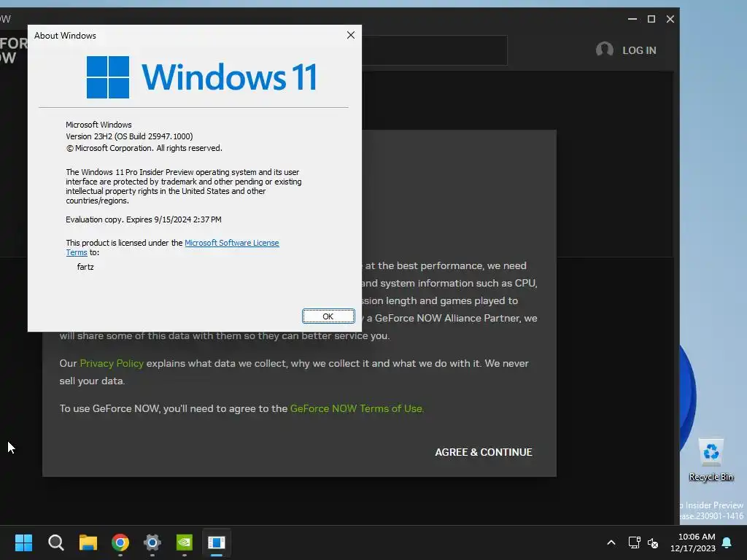747x560 pixels.
Task: Maximize the GeForce NOW window
Action: point(651,19)
